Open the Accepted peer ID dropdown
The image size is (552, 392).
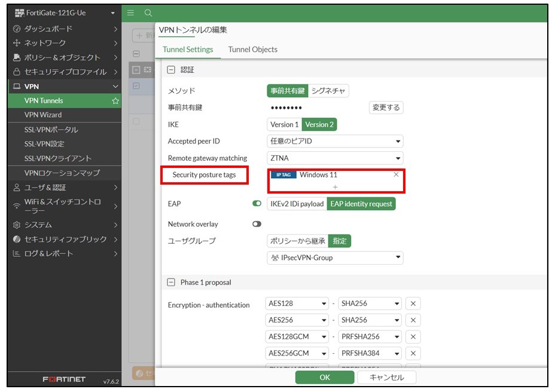[x=335, y=142]
